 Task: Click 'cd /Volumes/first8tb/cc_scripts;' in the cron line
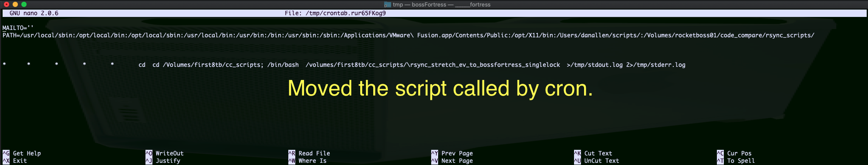click(208, 65)
